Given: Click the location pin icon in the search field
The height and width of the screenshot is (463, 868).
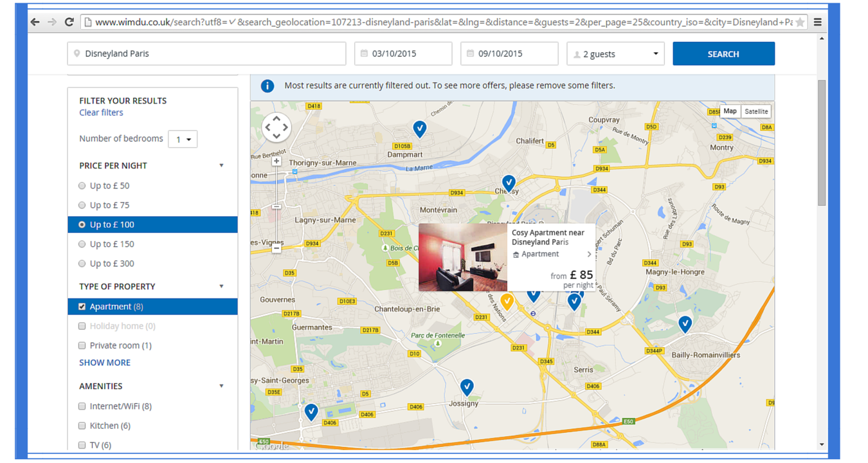Looking at the screenshot, I should 77,54.
